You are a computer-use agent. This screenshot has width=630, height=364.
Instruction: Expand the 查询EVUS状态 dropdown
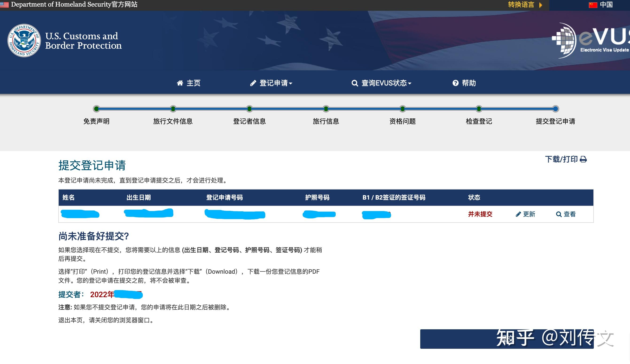coord(385,83)
